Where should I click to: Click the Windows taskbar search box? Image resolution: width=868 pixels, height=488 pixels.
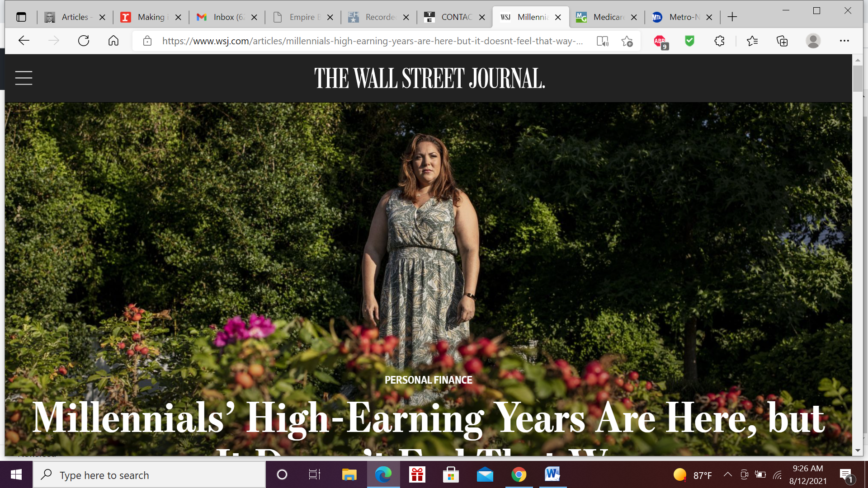point(149,475)
